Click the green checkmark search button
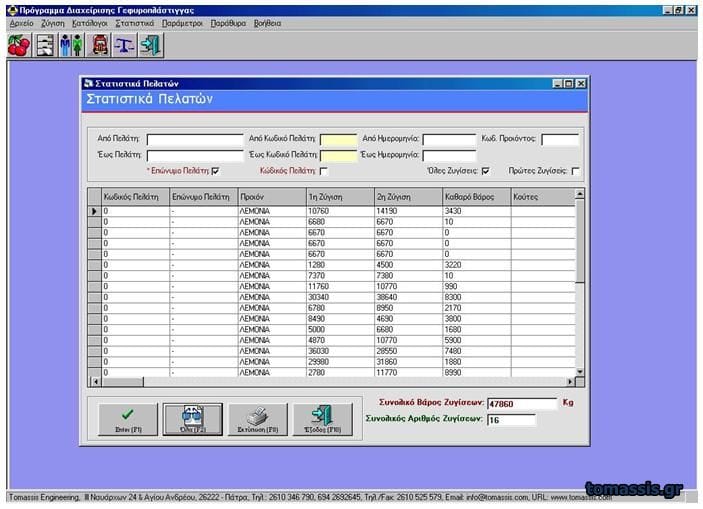The image size is (703, 509). pos(125,416)
